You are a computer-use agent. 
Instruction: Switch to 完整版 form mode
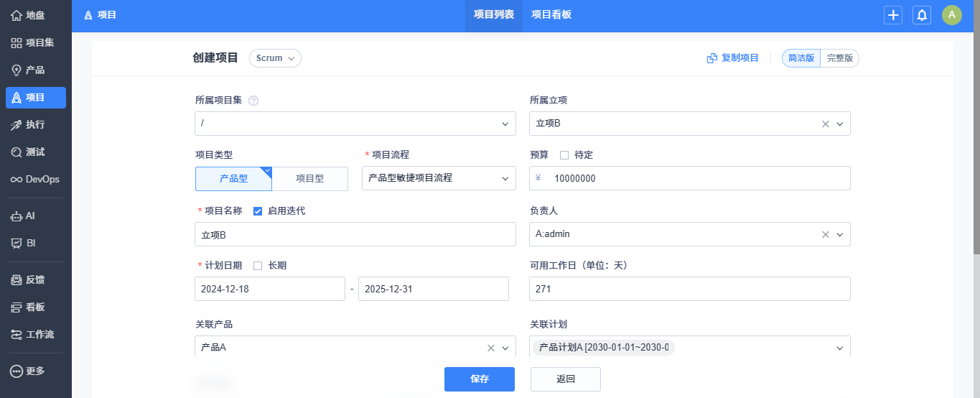coord(840,58)
